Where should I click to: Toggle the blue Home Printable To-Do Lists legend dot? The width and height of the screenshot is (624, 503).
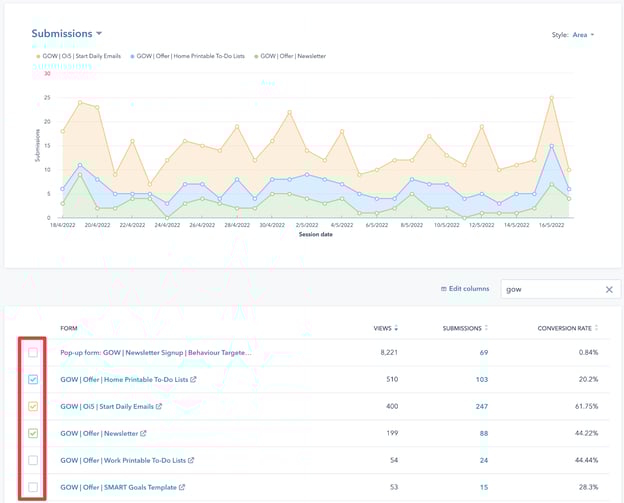pos(131,56)
